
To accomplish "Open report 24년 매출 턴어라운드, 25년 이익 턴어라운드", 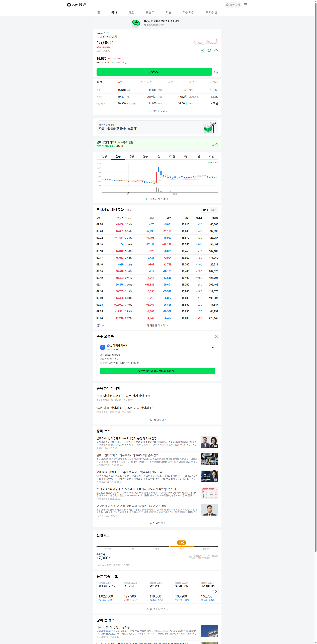I will click(x=126, y=408).
